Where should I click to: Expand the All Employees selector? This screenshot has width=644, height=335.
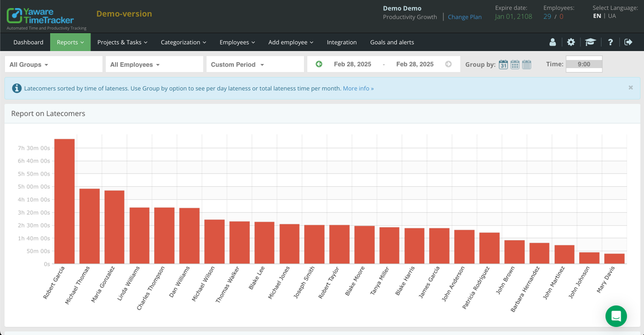click(x=134, y=64)
